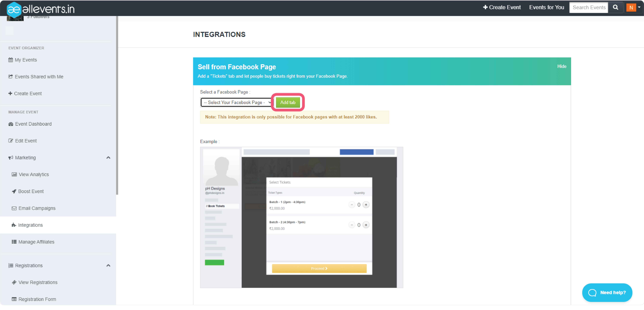The height and width of the screenshot is (310, 644).
Task: Click the Boost Event rocket icon
Action: click(14, 191)
